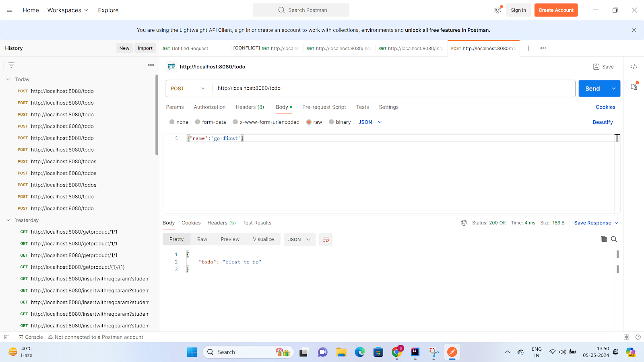This screenshot has height=362, width=644.
Task: Open the POST method dropdown
Action: [x=188, y=88]
